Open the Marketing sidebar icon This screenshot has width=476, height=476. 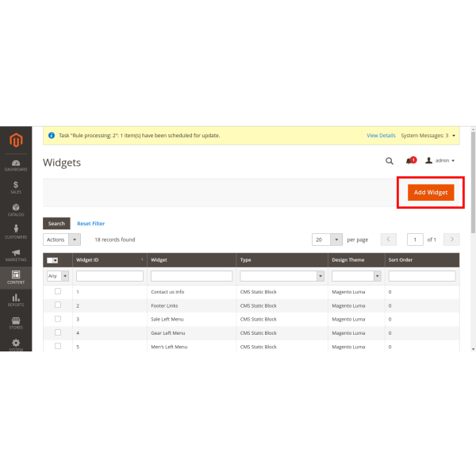pos(15,255)
